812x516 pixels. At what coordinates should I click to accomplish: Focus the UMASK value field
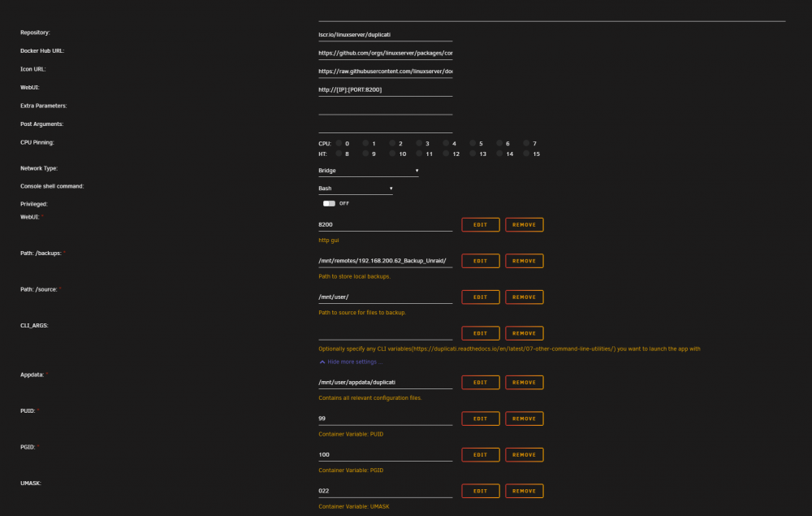385,491
